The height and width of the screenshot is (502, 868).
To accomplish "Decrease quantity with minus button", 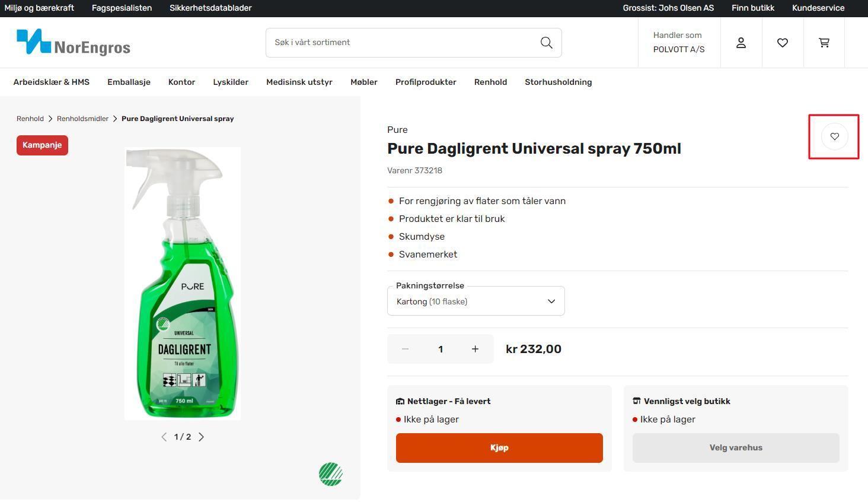I will pos(405,349).
